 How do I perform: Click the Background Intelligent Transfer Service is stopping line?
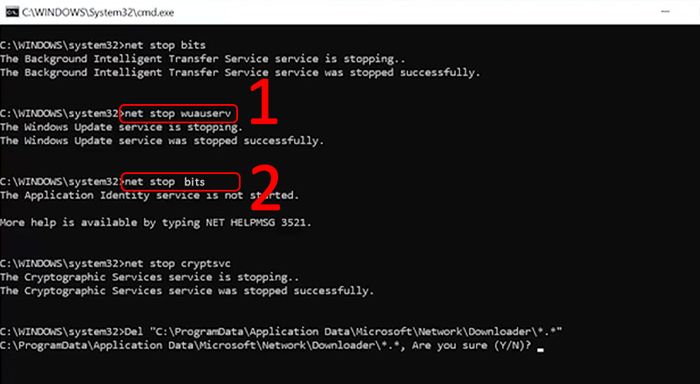[202, 59]
